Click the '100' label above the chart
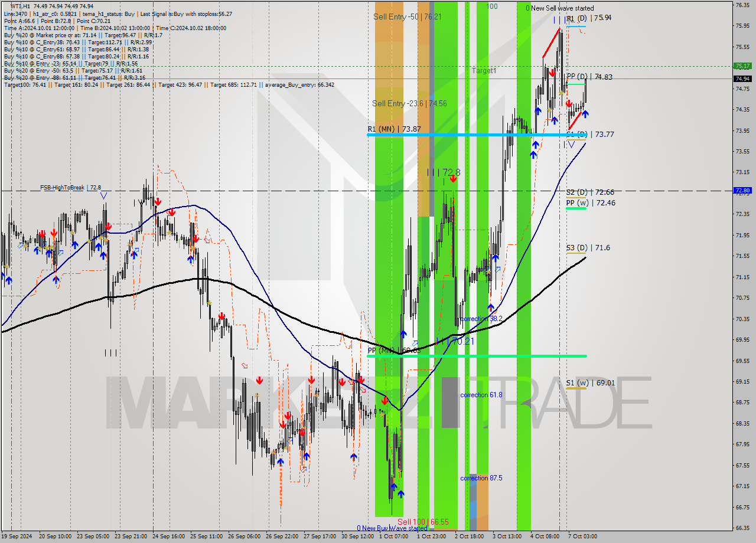Viewport: 756px width, 543px height. (492, 6)
